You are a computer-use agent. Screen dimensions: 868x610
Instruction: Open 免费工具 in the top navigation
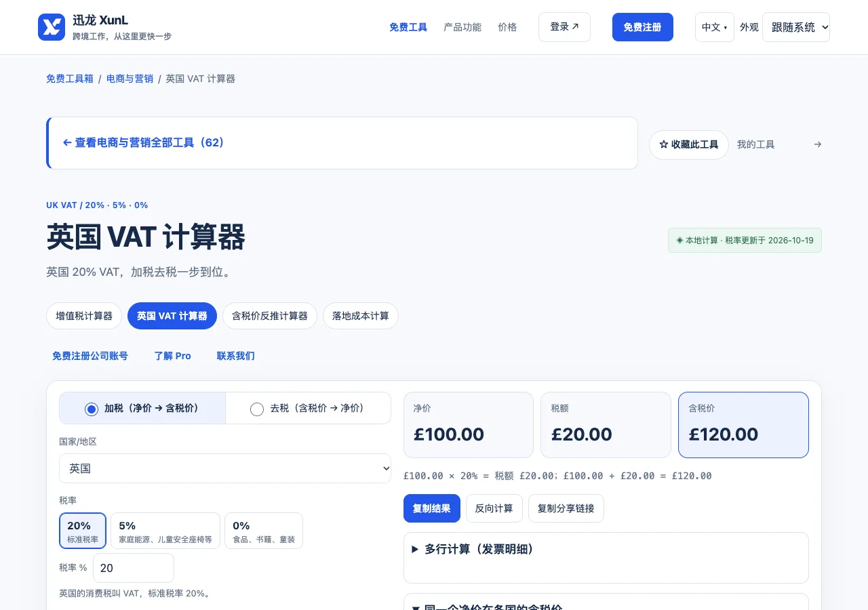(x=408, y=27)
